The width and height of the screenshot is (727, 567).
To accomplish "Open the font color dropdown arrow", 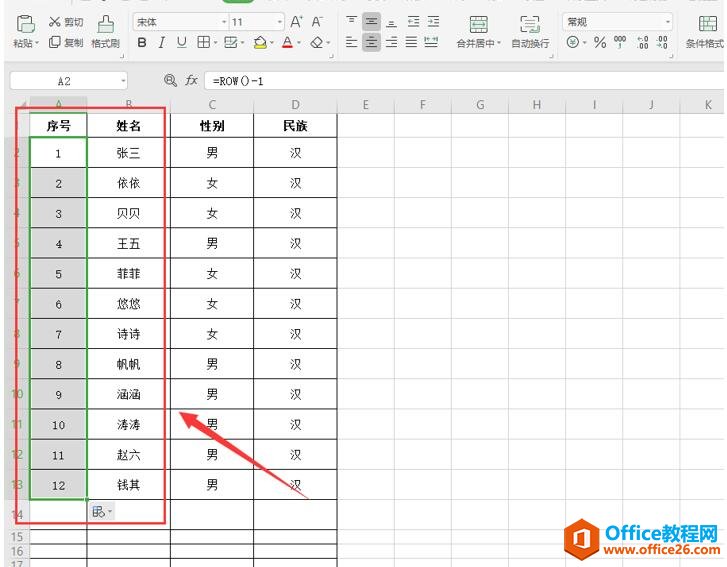I will (299, 43).
